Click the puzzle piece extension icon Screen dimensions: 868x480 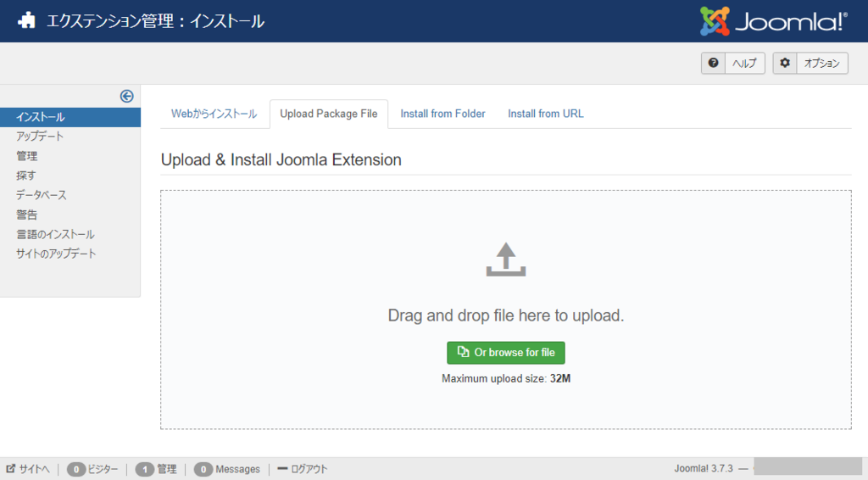click(x=26, y=21)
